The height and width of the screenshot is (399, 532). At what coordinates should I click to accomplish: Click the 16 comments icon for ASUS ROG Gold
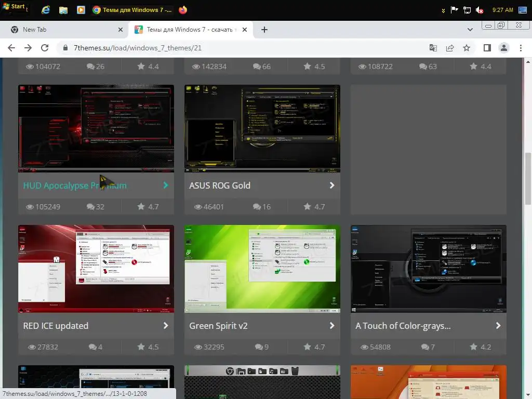(x=257, y=207)
